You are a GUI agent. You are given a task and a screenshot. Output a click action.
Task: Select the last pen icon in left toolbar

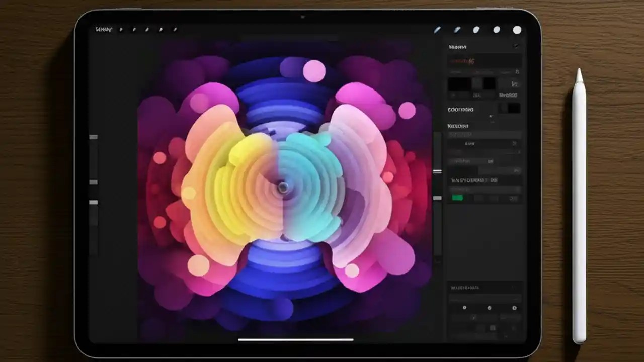pyautogui.click(x=175, y=30)
